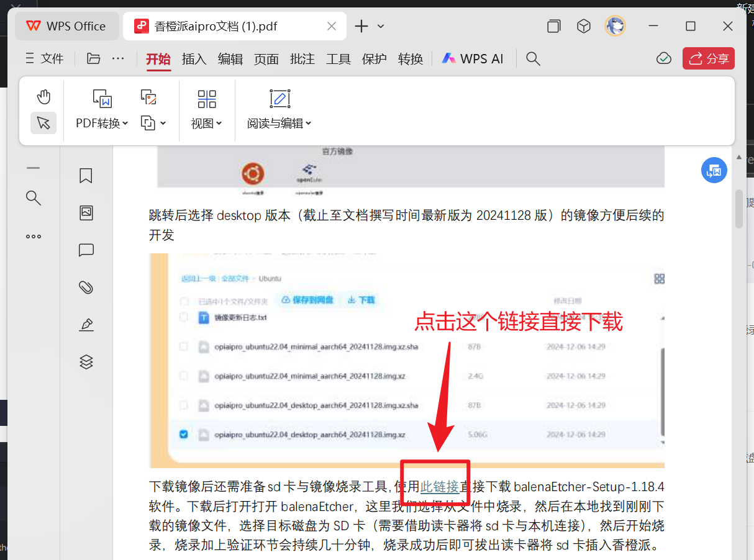Expand the 阅读与编辑 dropdown
The height and width of the screenshot is (560, 754).
click(x=309, y=124)
